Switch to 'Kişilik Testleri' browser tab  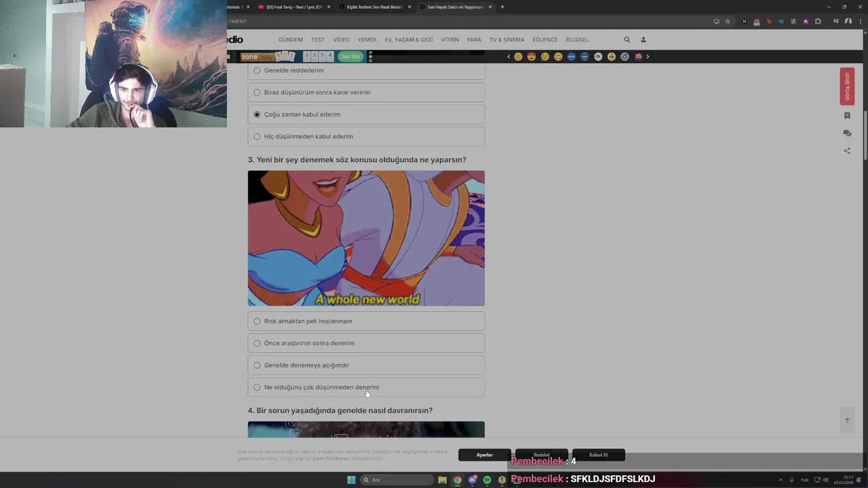[x=374, y=7]
